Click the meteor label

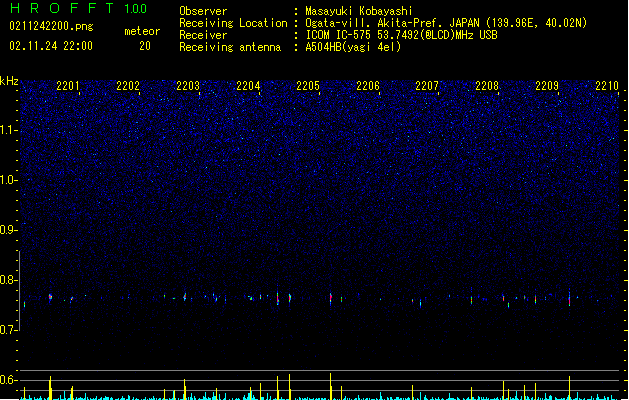(x=142, y=31)
